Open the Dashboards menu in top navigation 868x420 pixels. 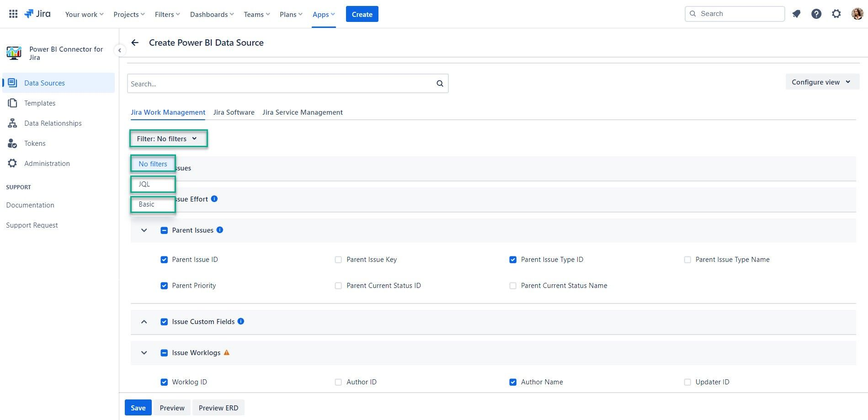point(212,14)
